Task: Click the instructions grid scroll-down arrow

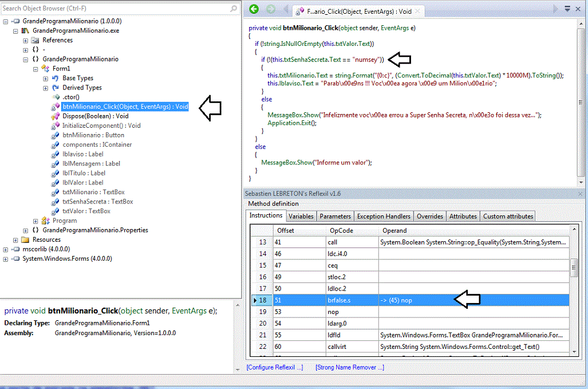Action: pyautogui.click(x=574, y=352)
